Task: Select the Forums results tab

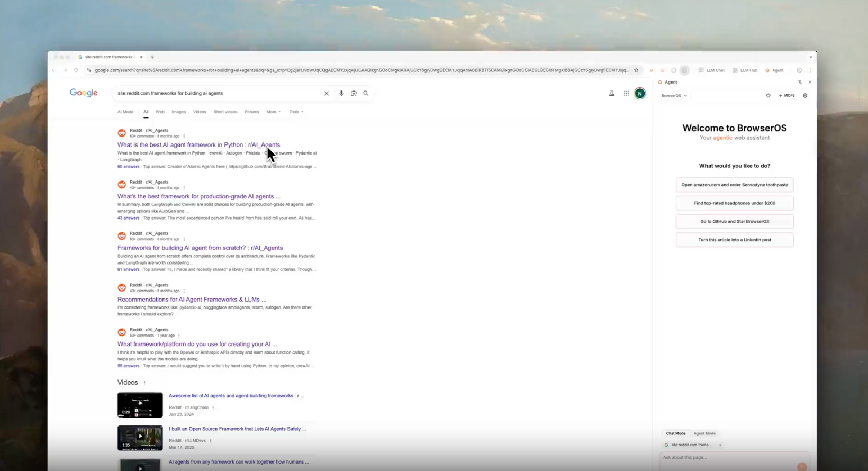Action: (x=251, y=112)
